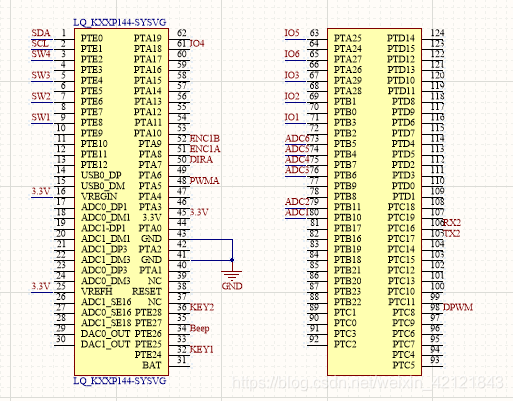Select the SCL net label
513x401 pixels.
coord(40,44)
